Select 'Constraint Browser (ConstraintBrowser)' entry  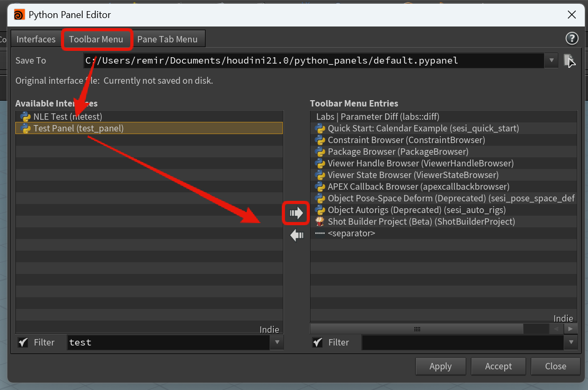443,140
